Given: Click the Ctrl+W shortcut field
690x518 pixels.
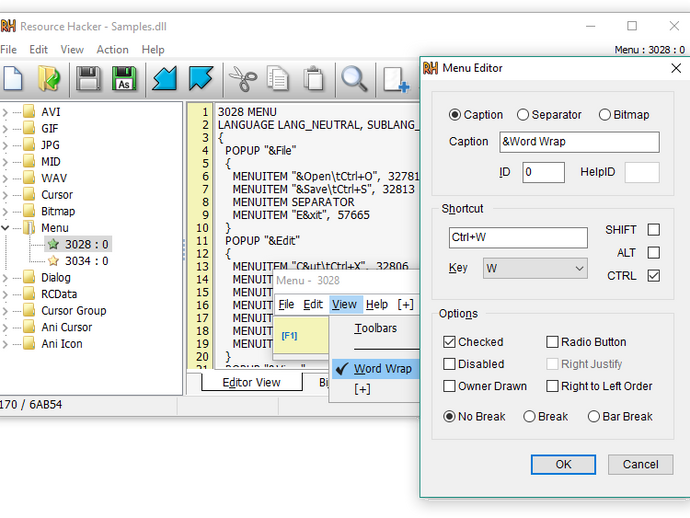Looking at the screenshot, I should click(518, 238).
